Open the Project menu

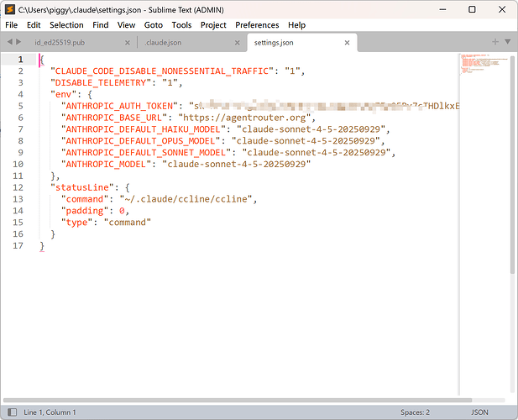coord(213,25)
